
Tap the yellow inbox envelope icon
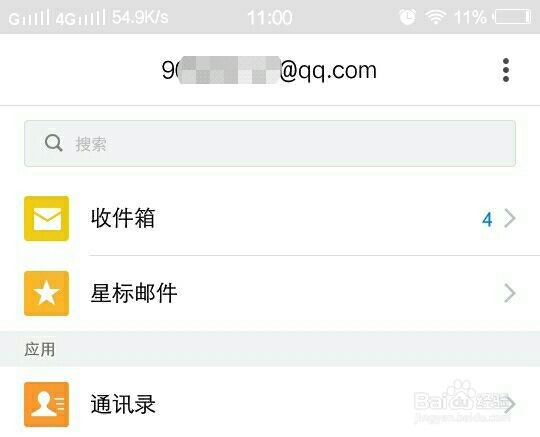(46, 218)
